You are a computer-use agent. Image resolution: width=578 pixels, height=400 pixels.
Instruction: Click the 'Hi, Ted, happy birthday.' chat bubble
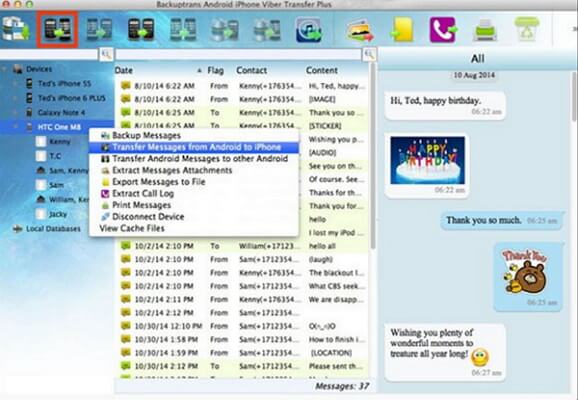445,106
